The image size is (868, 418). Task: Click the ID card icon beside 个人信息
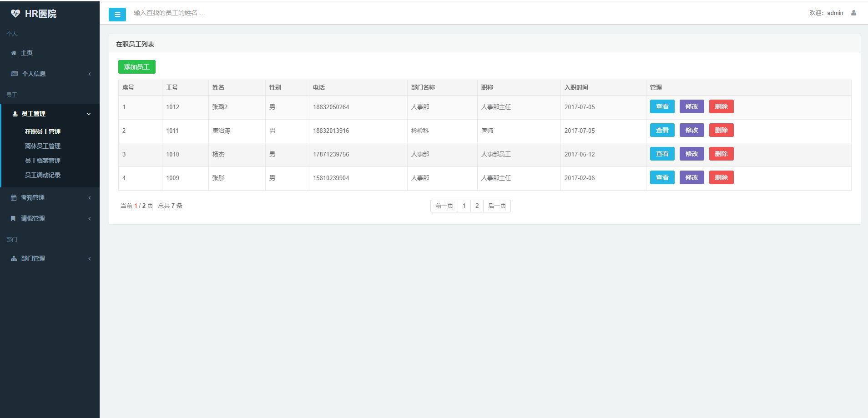pos(14,74)
